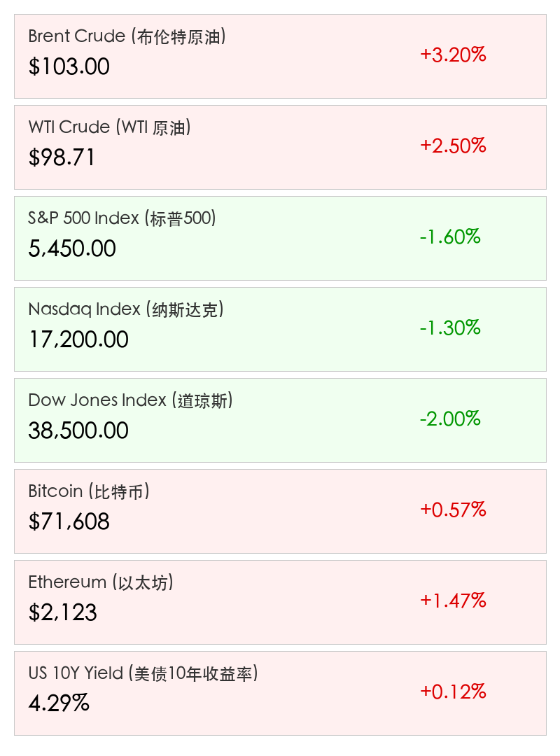
Task: Click the $98.71 WTI price
Action: pyautogui.click(x=62, y=157)
